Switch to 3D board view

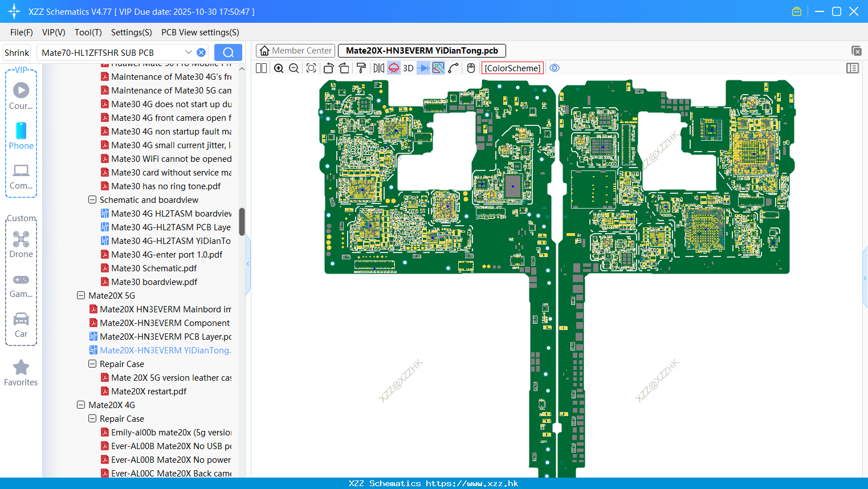click(x=408, y=68)
